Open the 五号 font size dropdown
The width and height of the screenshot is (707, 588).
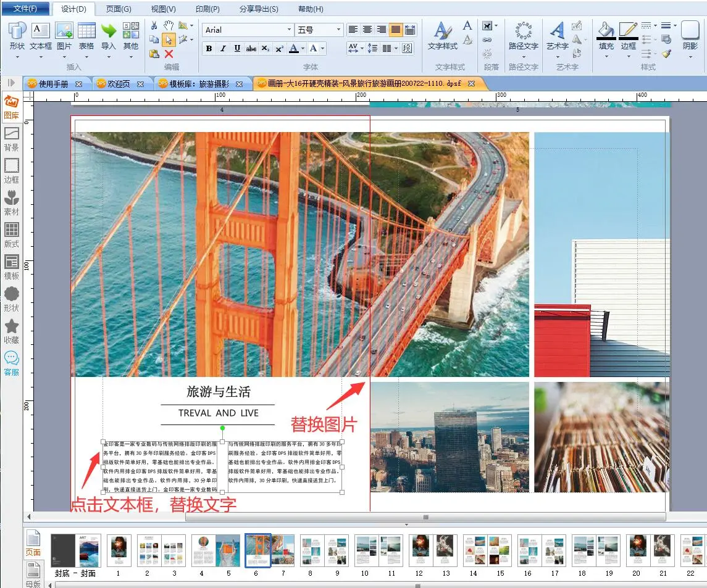point(338,30)
